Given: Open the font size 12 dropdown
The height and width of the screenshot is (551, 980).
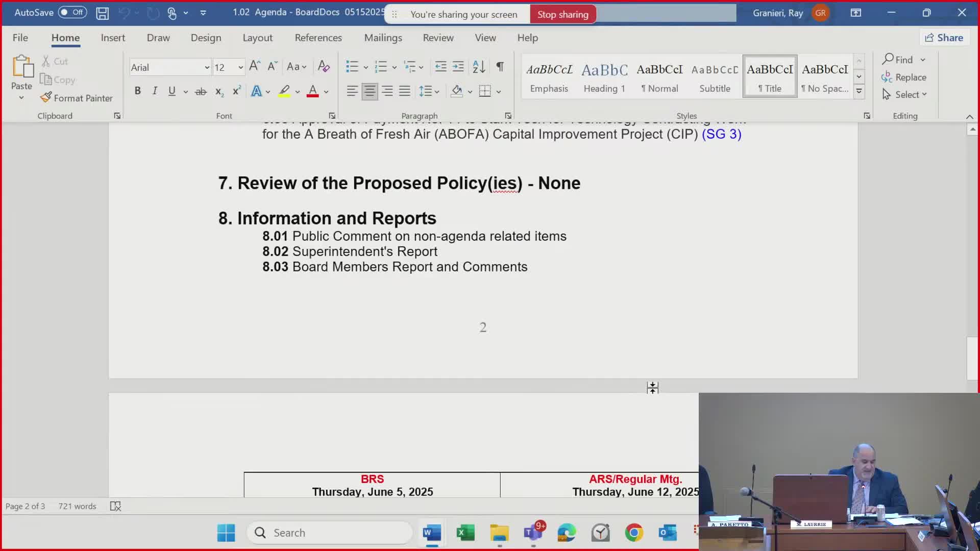Looking at the screenshot, I should tap(240, 67).
